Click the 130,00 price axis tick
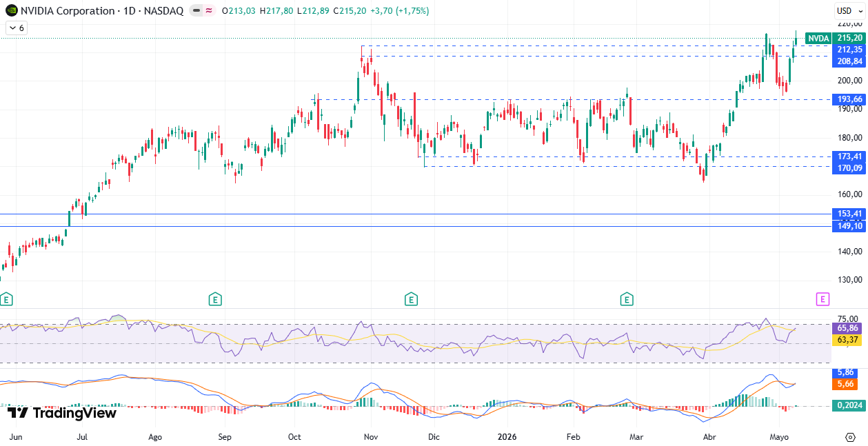 click(x=849, y=280)
